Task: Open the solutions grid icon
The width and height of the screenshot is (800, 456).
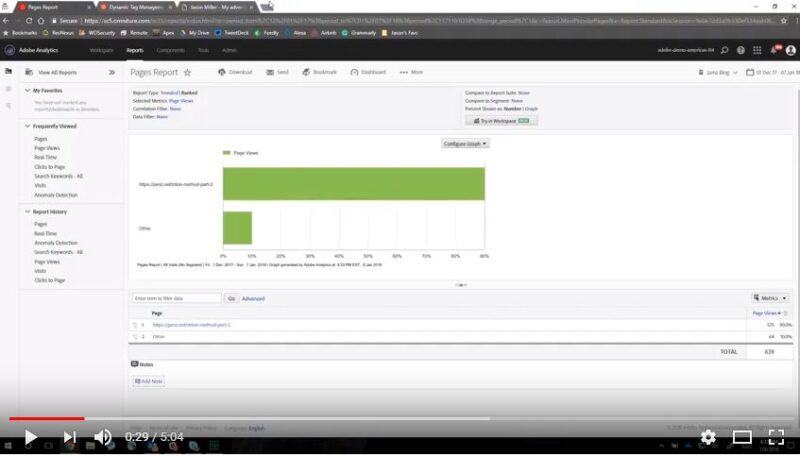Action: point(757,50)
